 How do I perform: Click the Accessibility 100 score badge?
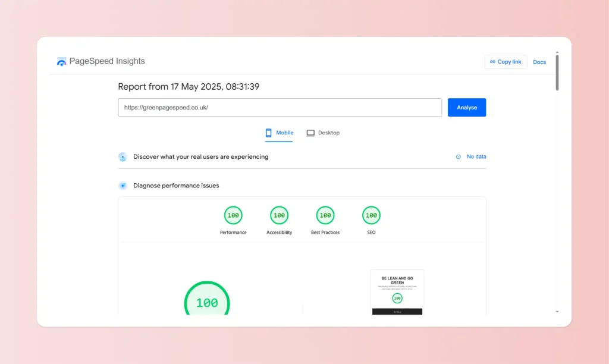pyautogui.click(x=279, y=215)
